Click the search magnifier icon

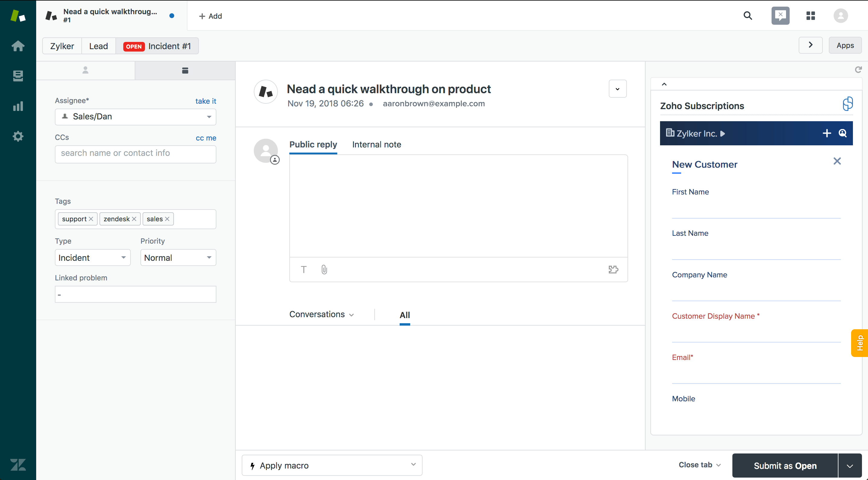pyautogui.click(x=748, y=15)
